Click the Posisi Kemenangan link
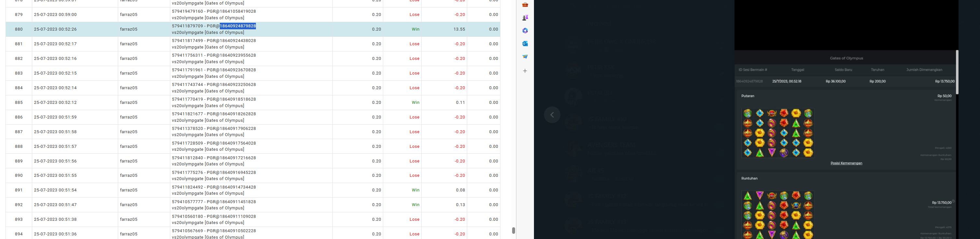This screenshot has height=239, width=980. (846, 163)
